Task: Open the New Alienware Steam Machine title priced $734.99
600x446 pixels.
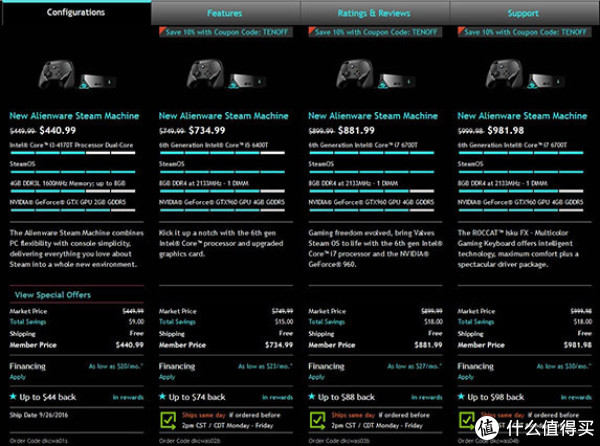Action: pos(224,116)
